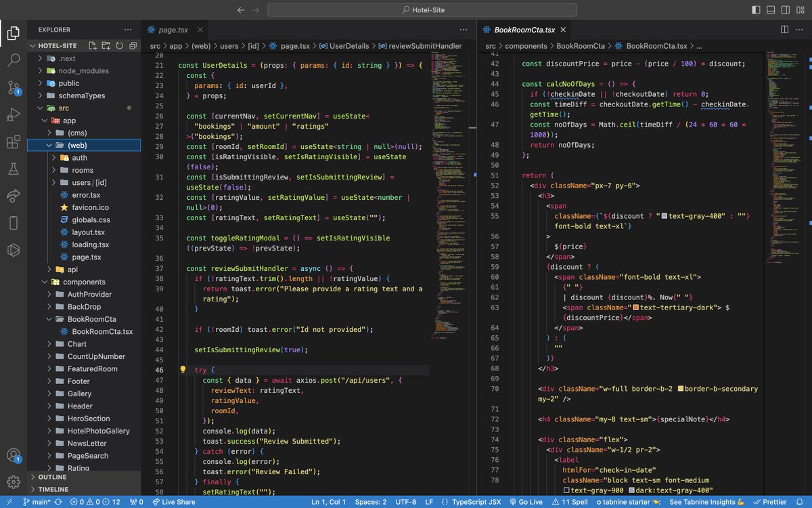
Task: Toggle Spell checker showing 11 Spell
Action: [x=570, y=502]
